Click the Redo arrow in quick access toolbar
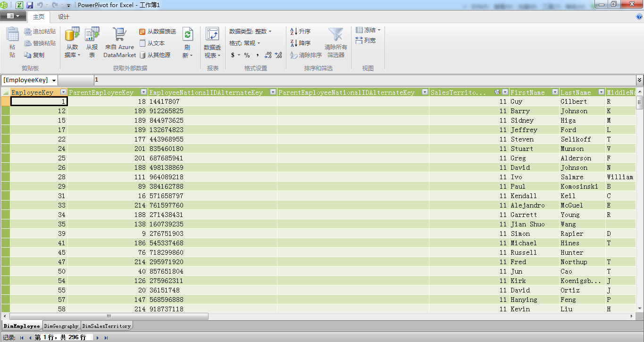 (55, 5)
